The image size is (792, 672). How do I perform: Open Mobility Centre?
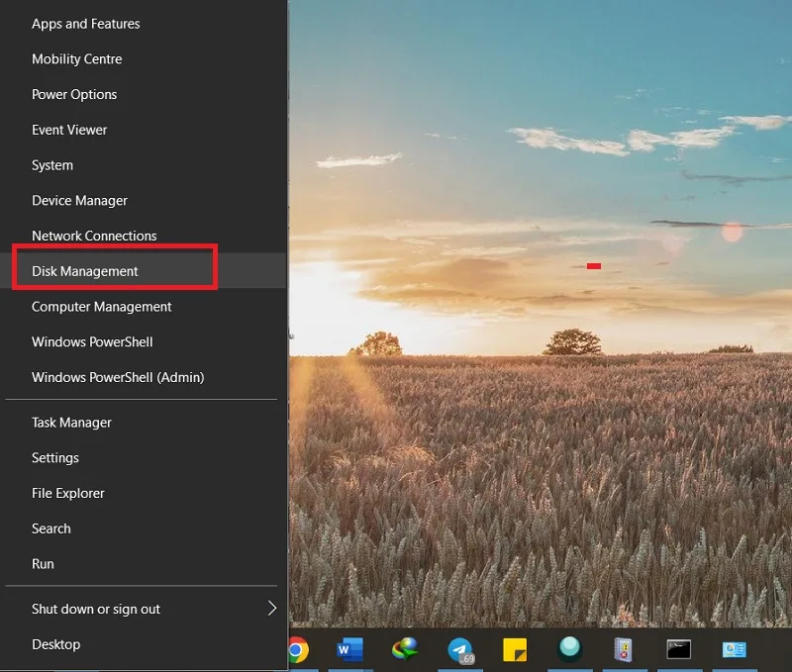(x=144, y=59)
